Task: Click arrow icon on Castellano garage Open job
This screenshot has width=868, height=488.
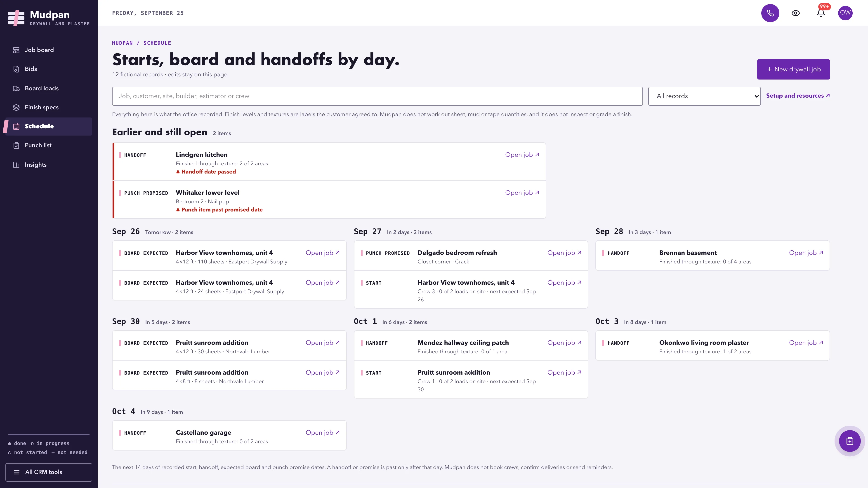Action: click(x=338, y=432)
